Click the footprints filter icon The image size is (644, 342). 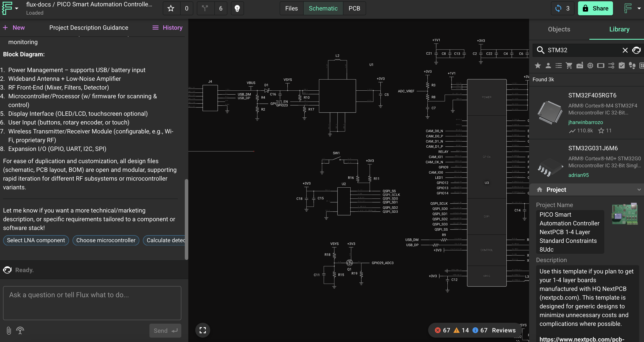[x=632, y=66]
